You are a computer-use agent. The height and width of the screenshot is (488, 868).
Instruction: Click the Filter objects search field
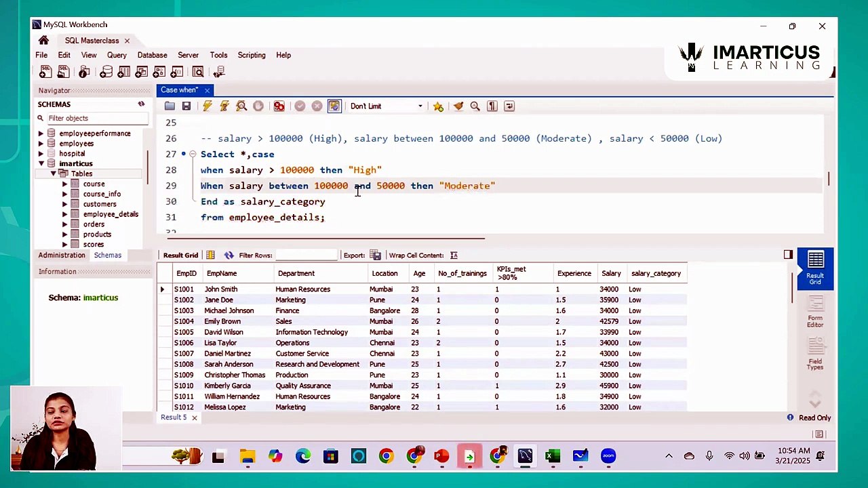pos(97,118)
